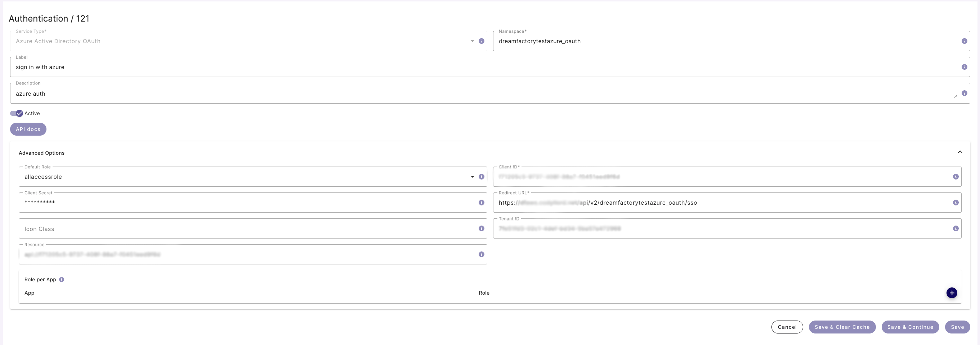Click the info icon beside Namespace field

[965, 41]
